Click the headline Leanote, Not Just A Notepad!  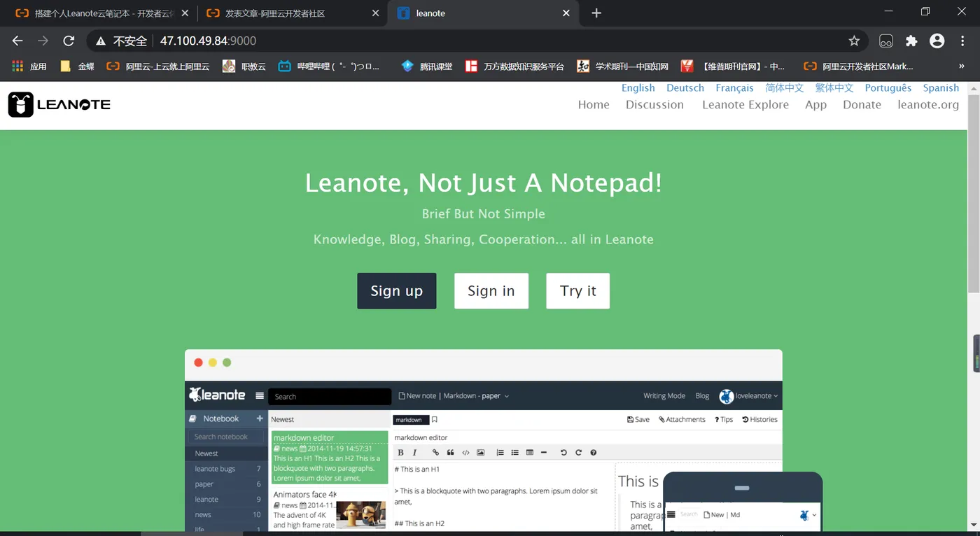484,183
